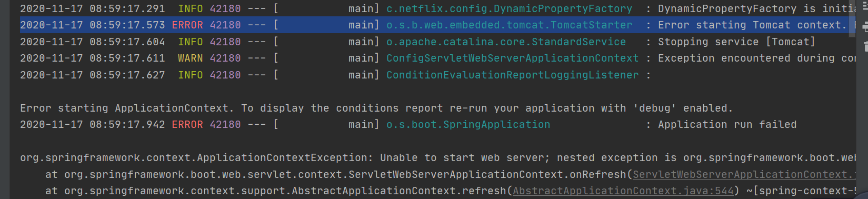Click the 'Application run failed' message
The width and height of the screenshot is (868, 199).
point(727,124)
